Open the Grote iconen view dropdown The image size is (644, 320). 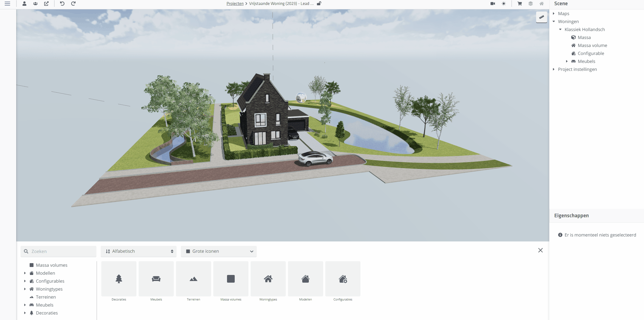coord(219,251)
